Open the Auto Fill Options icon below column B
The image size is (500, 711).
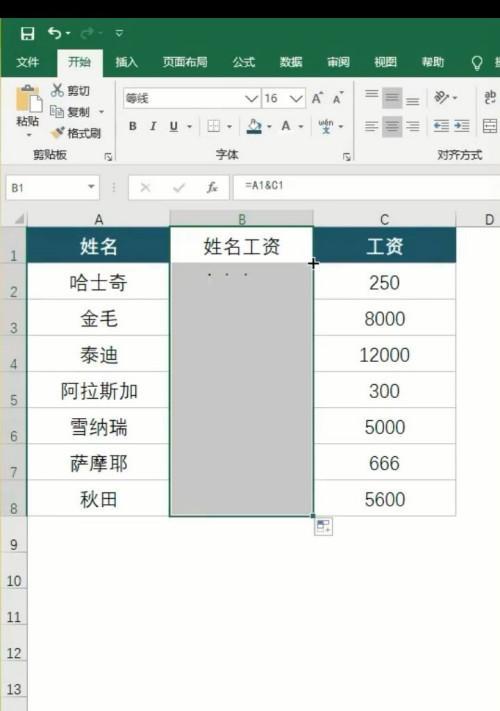(323, 526)
